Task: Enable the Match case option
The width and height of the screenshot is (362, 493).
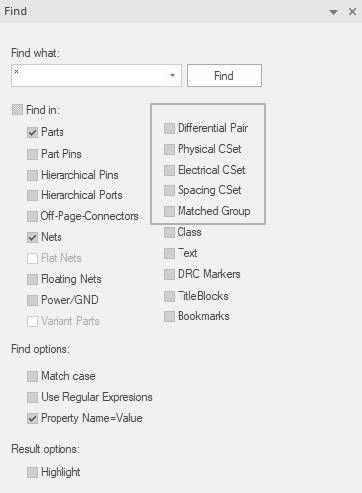Action: tap(32, 376)
